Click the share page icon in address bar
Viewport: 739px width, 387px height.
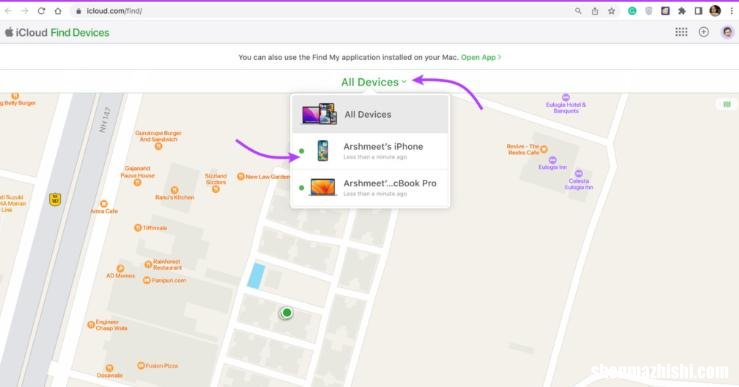[x=595, y=11]
